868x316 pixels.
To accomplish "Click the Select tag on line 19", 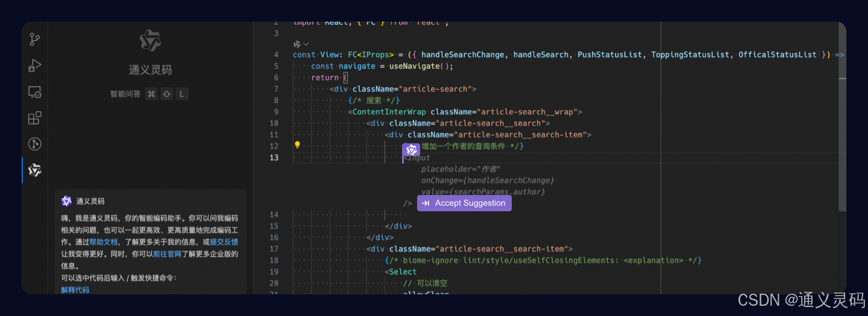I will pos(403,272).
